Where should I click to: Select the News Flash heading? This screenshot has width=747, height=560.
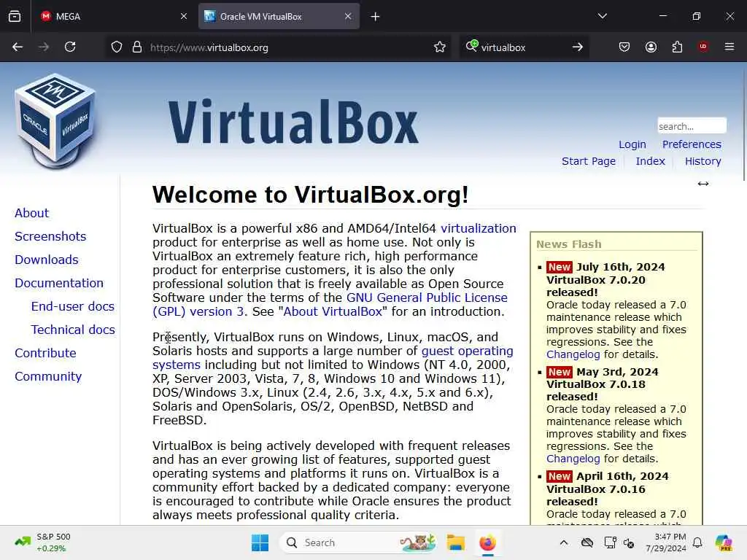(569, 244)
